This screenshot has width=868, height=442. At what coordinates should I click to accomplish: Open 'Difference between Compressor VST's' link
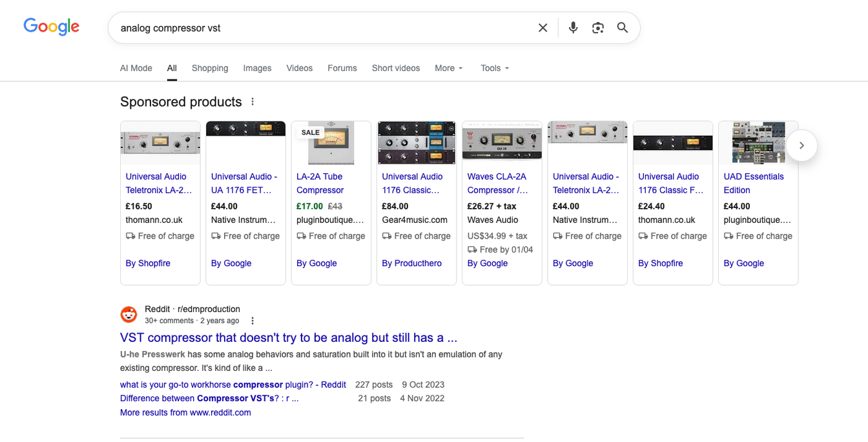coord(209,398)
